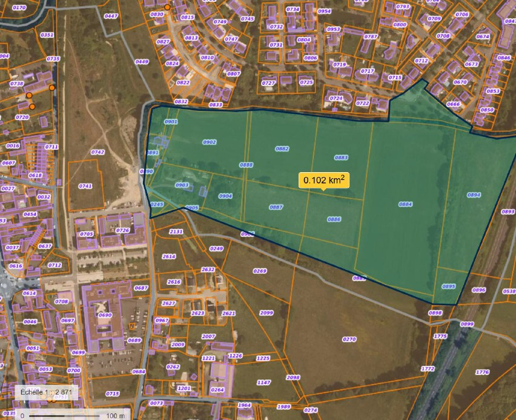Click parcel label 0741
The image size is (516, 420).
(85, 186)
